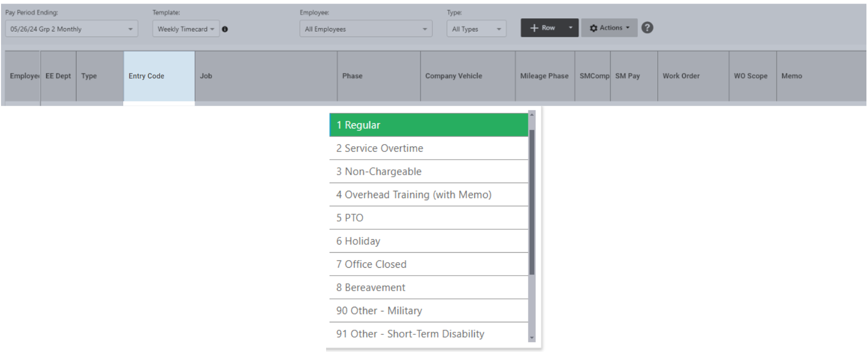Screen dimensions: 868x352
Task: Select 90 Other - Military option
Action: click(x=429, y=311)
